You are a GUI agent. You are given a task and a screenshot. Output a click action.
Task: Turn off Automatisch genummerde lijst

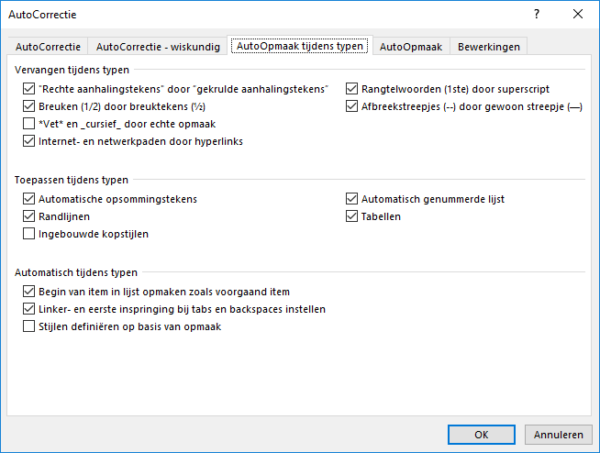(x=352, y=199)
